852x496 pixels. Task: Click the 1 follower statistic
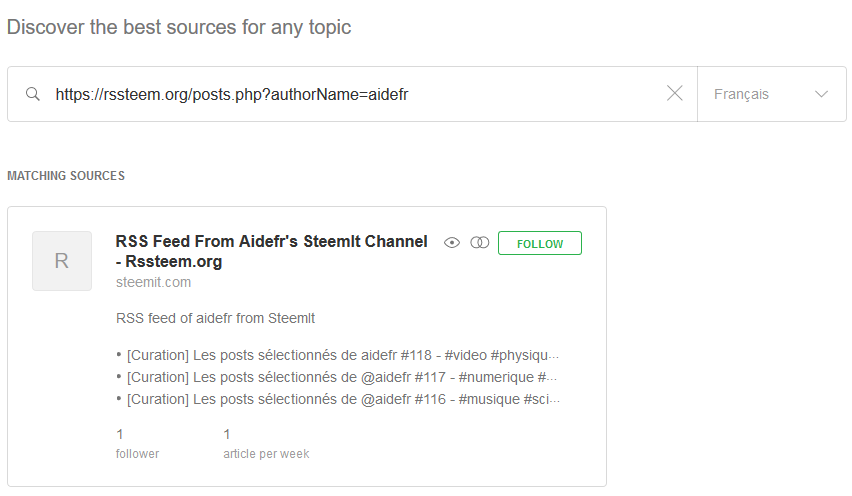(137, 443)
